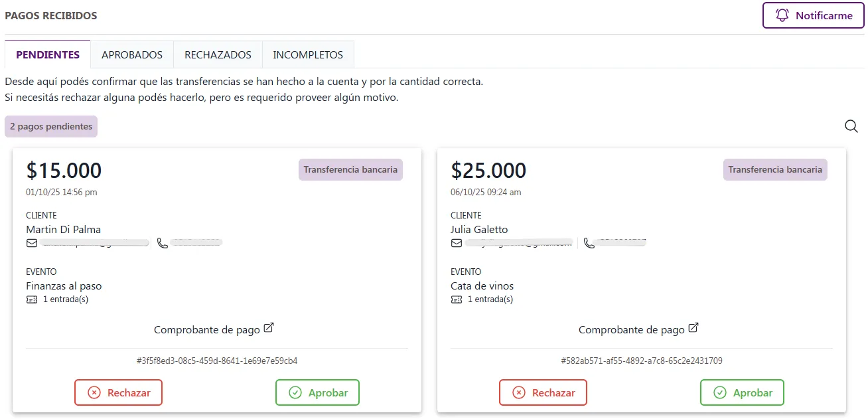
Task: Approve the $15.000 Finanzas al paso payment
Action: pos(317,392)
